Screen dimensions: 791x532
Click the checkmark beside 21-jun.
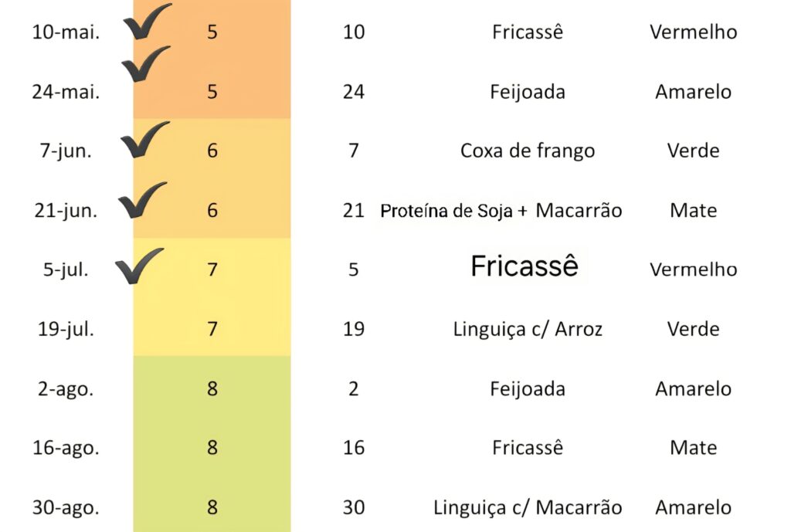(x=142, y=200)
